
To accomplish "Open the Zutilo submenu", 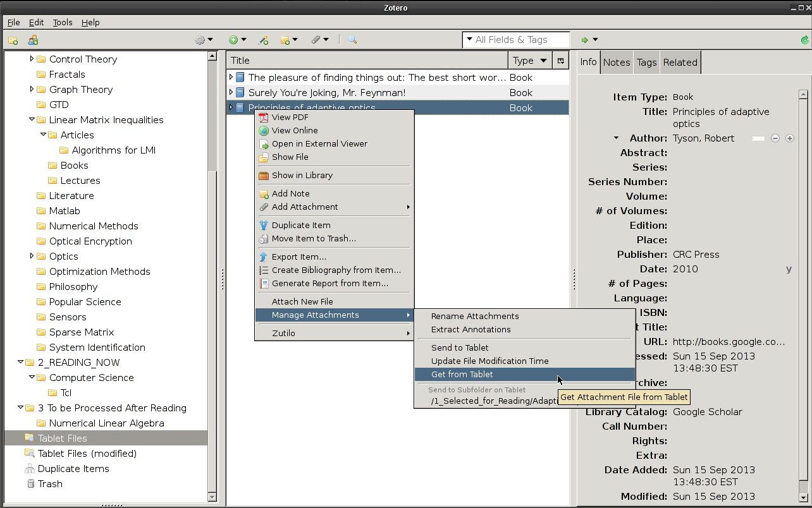I will pyautogui.click(x=335, y=334).
